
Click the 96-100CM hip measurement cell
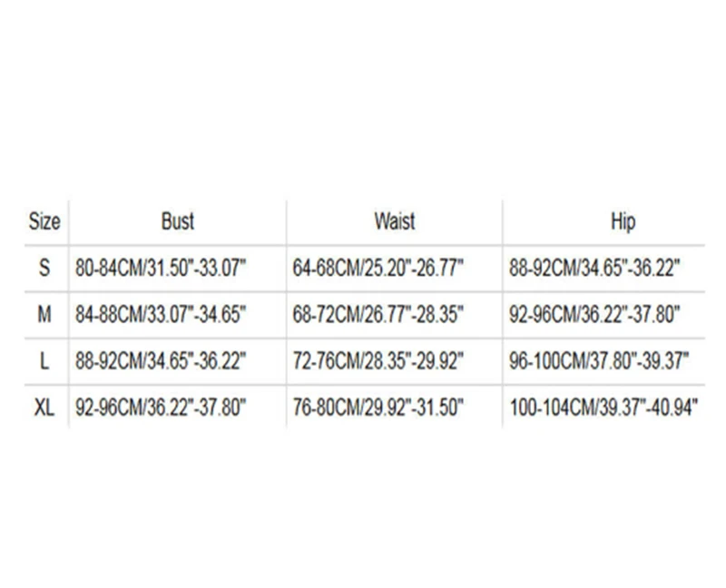coord(600,362)
